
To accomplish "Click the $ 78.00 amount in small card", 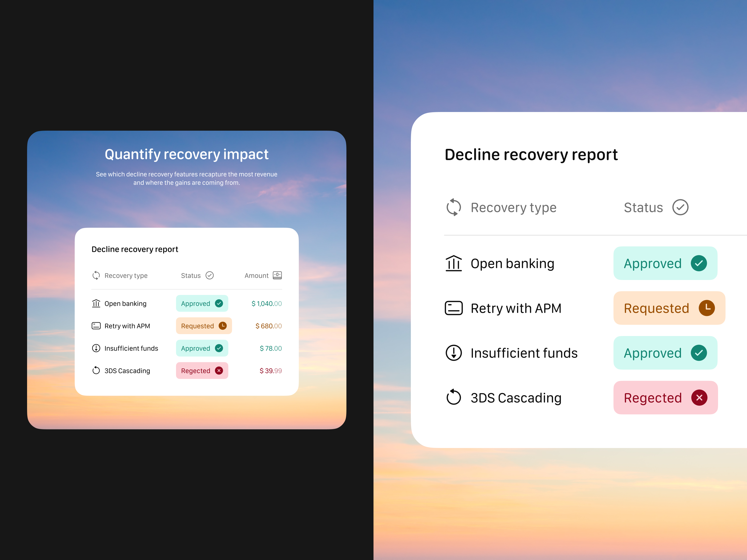I will point(271,348).
